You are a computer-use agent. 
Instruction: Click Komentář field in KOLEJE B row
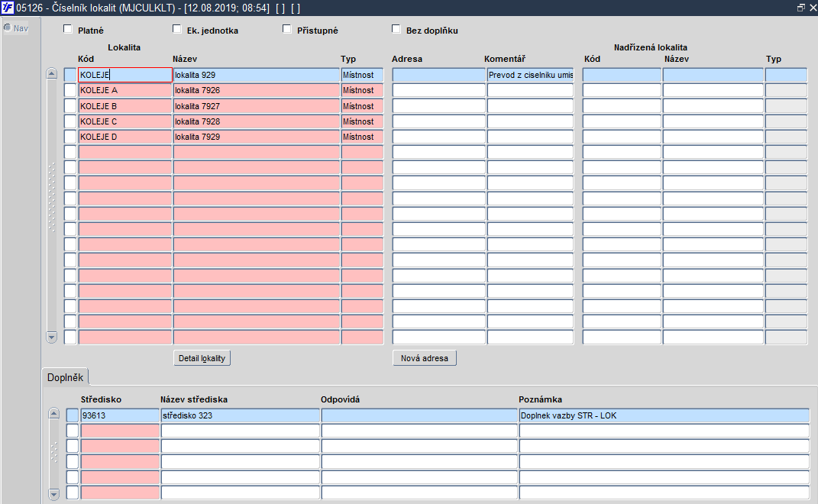(x=530, y=106)
